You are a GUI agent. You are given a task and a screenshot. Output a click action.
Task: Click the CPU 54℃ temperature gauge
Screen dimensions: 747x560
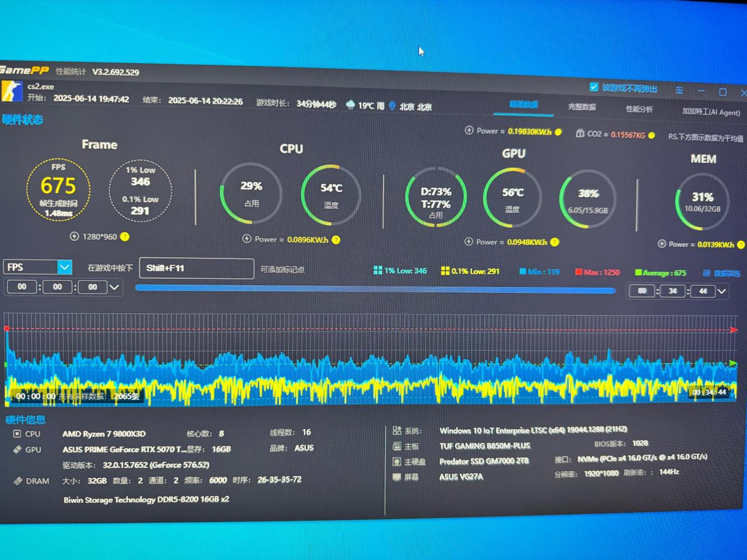331,195
